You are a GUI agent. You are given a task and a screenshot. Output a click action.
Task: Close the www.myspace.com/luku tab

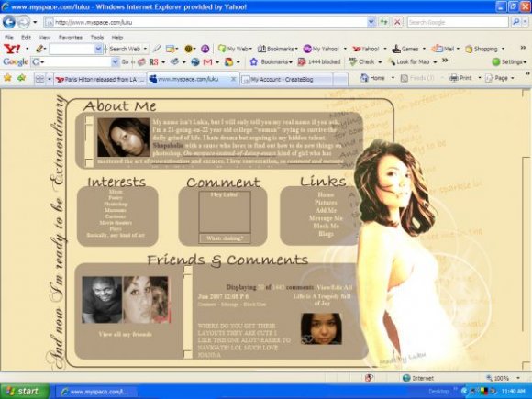point(233,79)
